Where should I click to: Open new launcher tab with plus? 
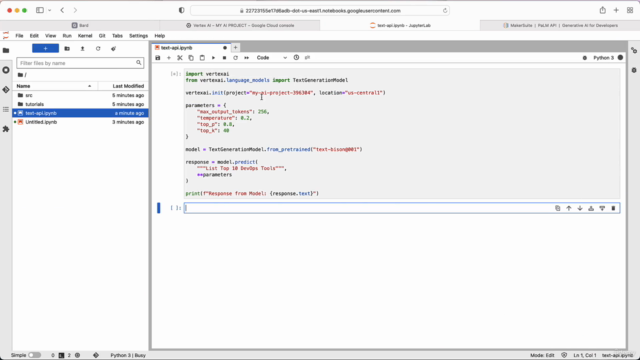coord(236,48)
